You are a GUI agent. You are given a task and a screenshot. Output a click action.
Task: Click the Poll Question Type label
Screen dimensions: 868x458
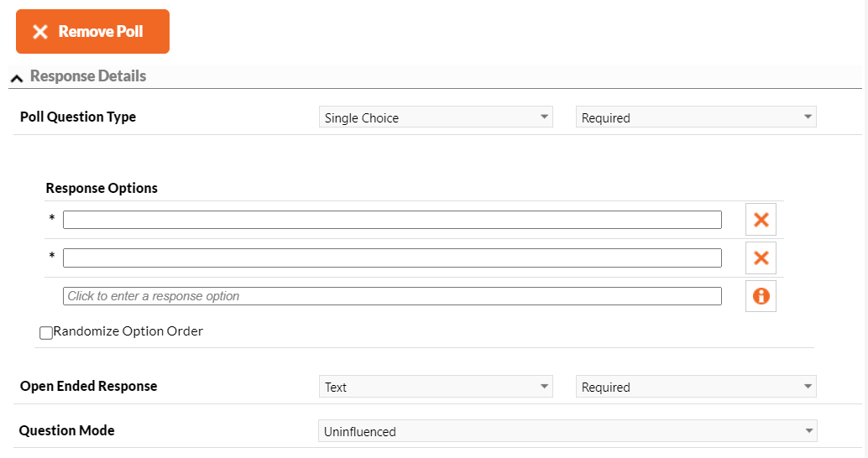(78, 117)
